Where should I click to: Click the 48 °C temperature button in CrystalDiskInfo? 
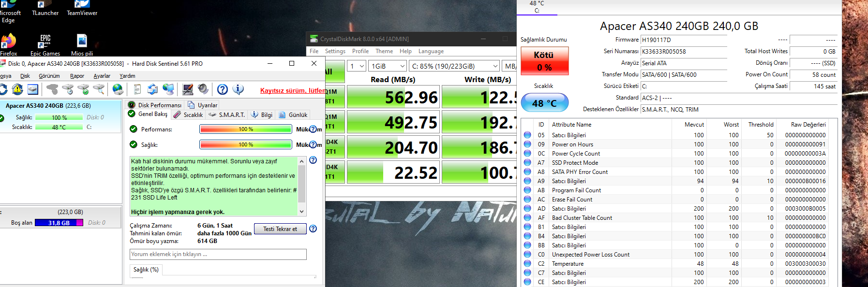coord(544,103)
